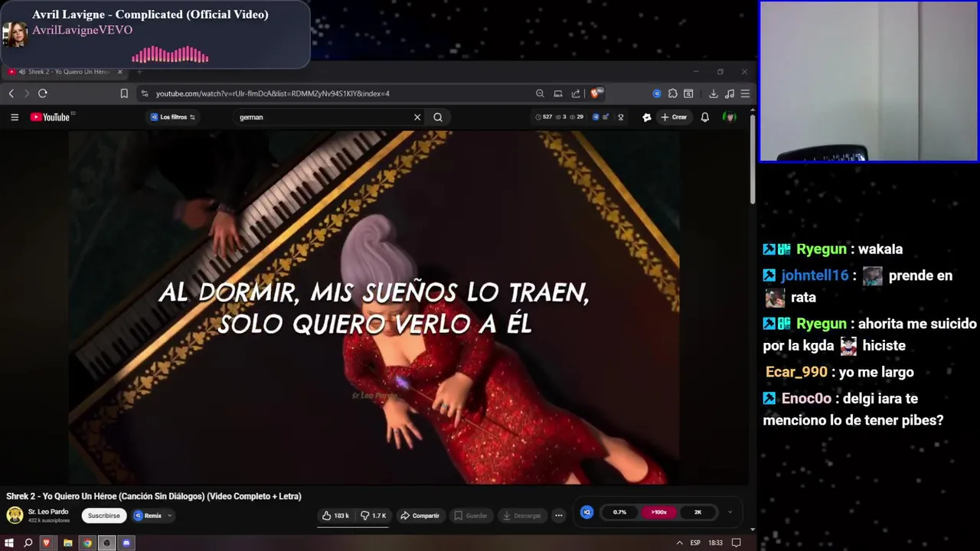Click the address bar URL
This screenshot has height=551, width=980.
273,93
